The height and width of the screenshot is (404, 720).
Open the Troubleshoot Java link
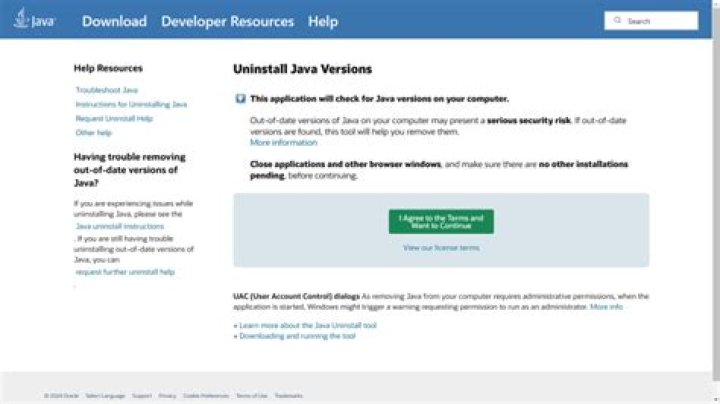107,90
